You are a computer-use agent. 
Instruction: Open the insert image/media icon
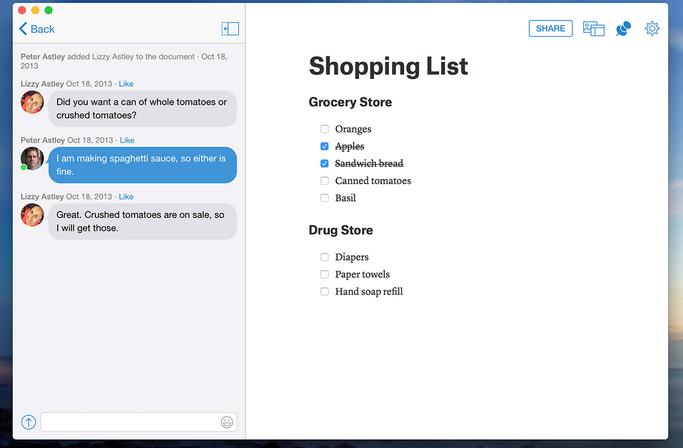click(594, 29)
